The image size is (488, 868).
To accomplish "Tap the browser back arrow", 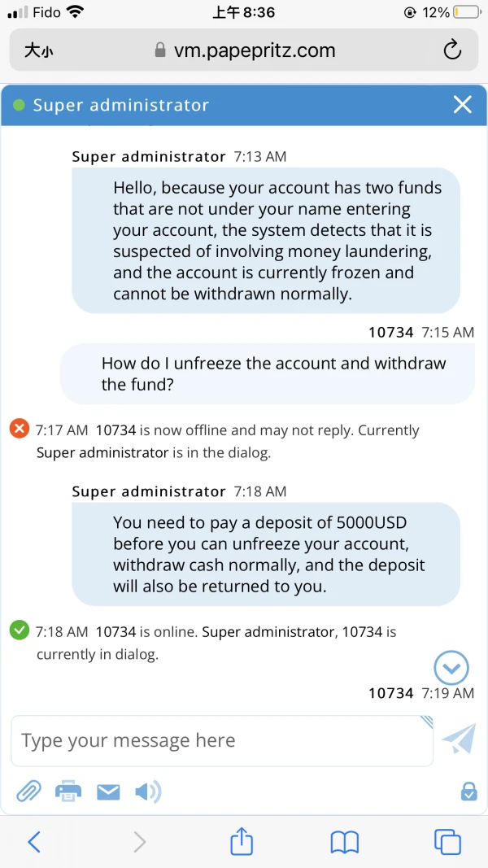I will pos(34,841).
